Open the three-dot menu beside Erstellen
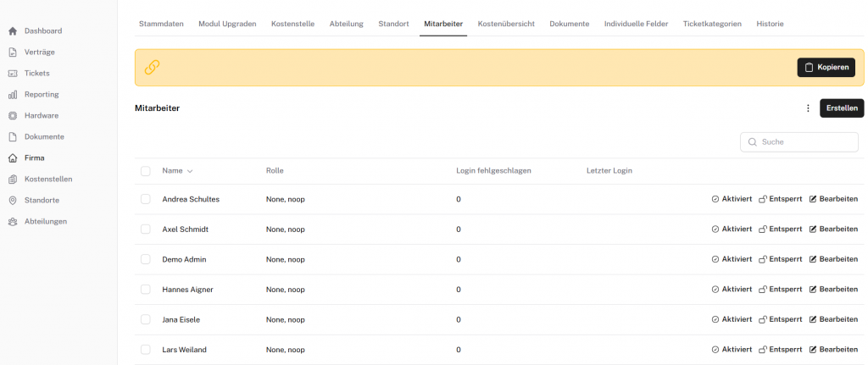This screenshot has width=868, height=365. pyautogui.click(x=808, y=108)
